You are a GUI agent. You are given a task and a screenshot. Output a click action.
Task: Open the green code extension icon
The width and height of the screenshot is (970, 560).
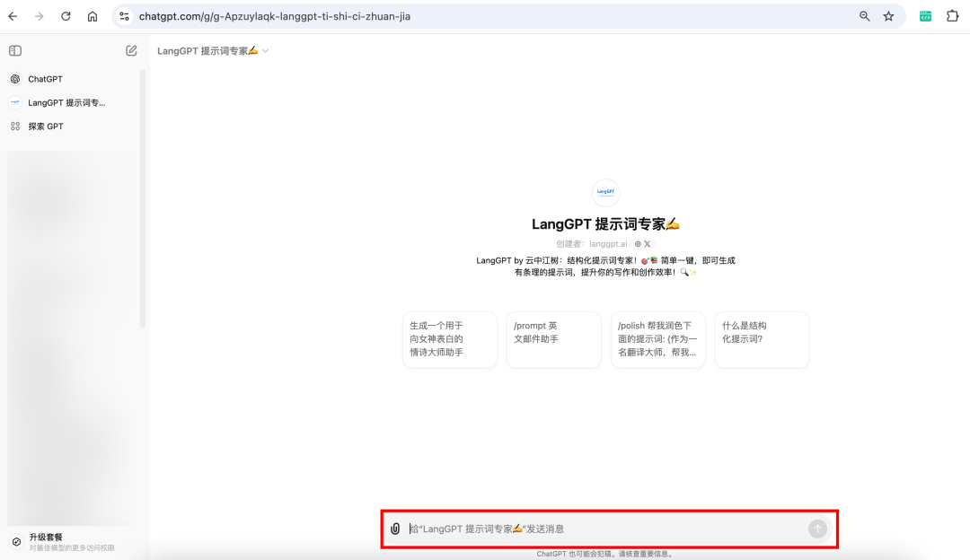(925, 17)
